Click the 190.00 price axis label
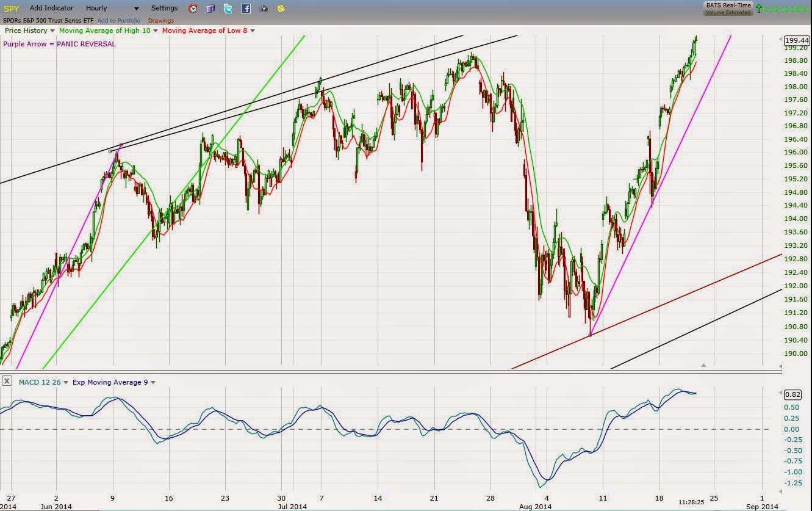The height and width of the screenshot is (511, 812). tap(796, 353)
